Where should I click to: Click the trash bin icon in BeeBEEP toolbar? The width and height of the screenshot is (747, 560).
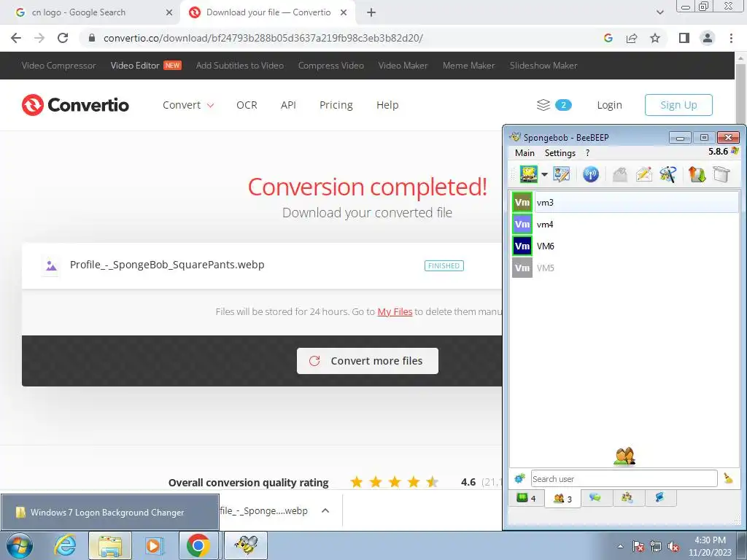721,174
